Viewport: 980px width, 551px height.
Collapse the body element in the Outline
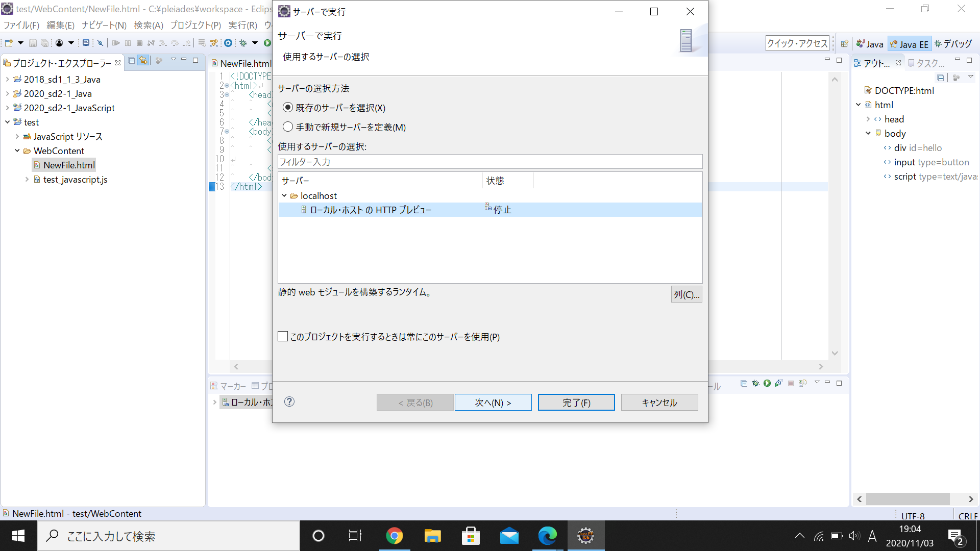tap(868, 133)
